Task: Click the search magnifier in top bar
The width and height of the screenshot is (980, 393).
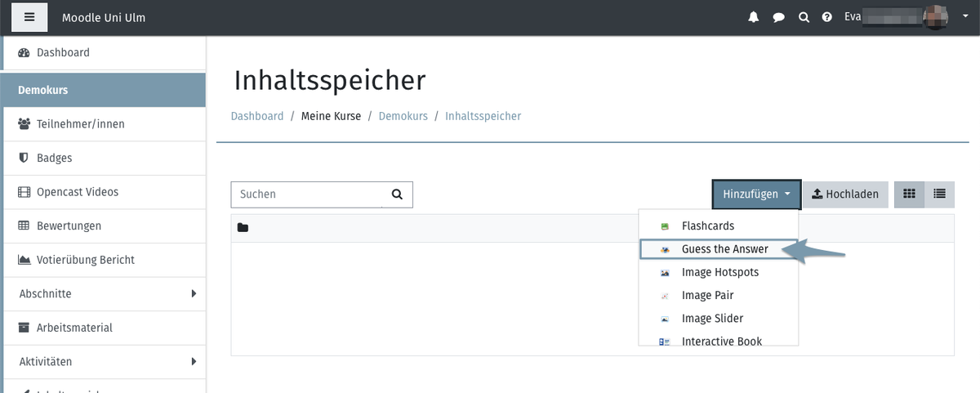Action: 804,17
